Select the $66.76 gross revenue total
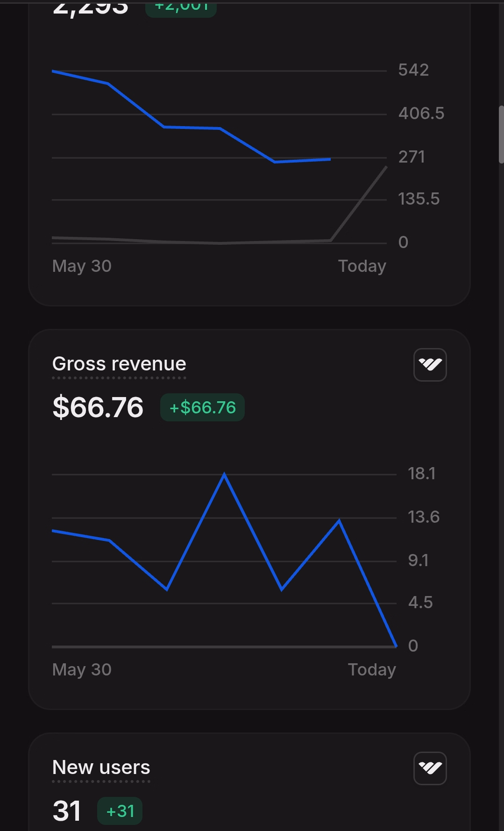 coord(98,407)
